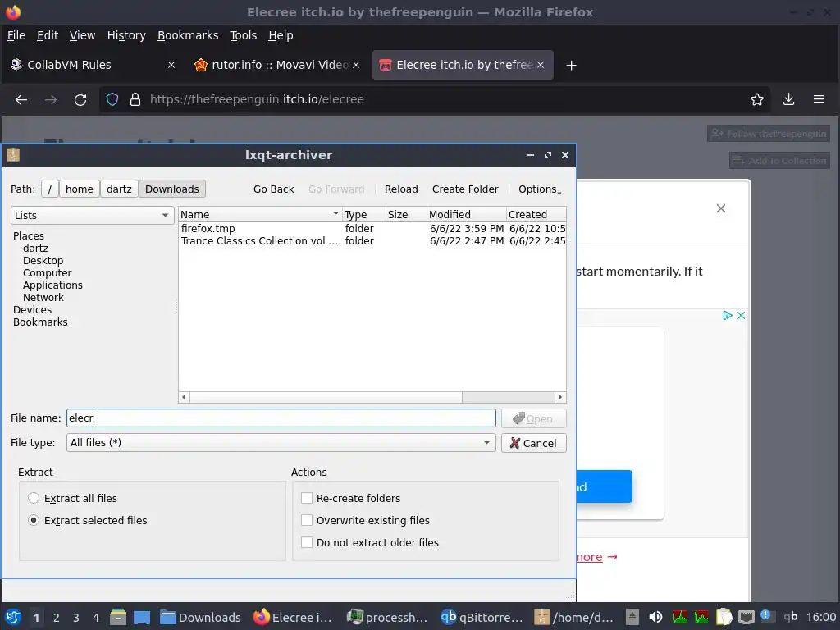Click the Type column header
This screenshot has height=630, width=840.
click(363, 214)
